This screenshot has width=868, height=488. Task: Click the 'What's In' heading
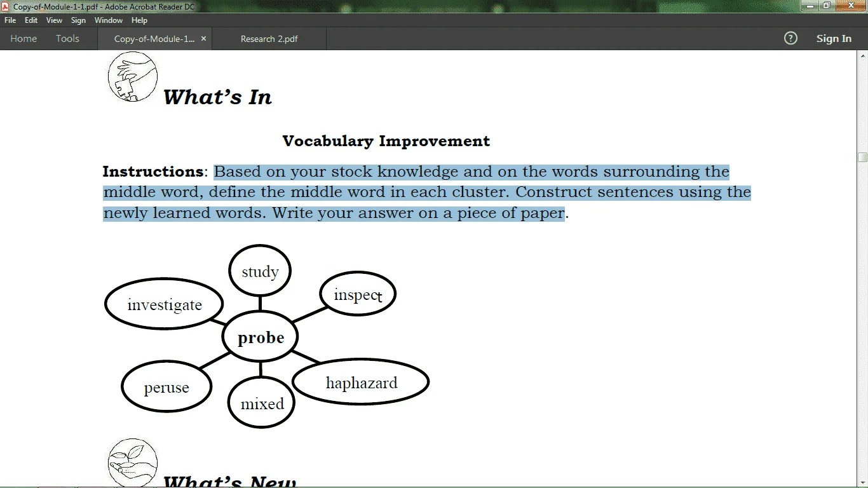(217, 97)
